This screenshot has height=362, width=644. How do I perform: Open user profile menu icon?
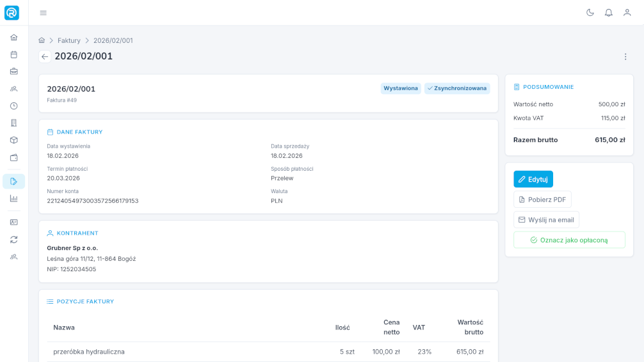tap(627, 13)
